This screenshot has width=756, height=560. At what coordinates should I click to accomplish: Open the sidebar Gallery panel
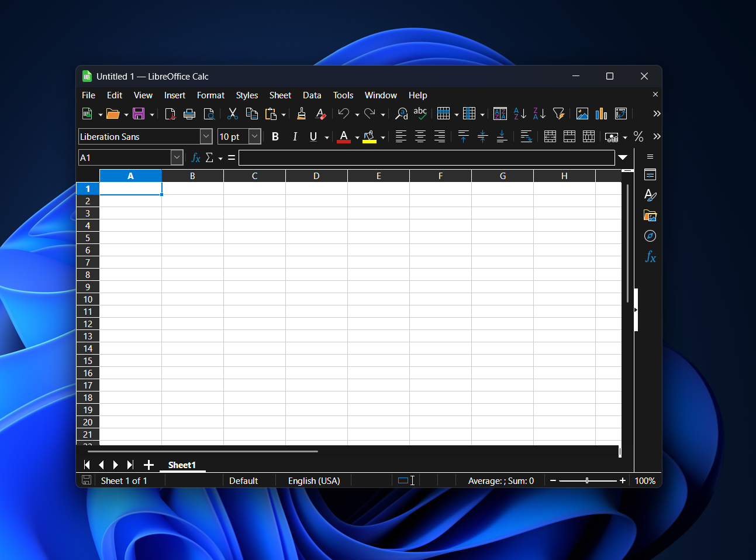click(650, 215)
